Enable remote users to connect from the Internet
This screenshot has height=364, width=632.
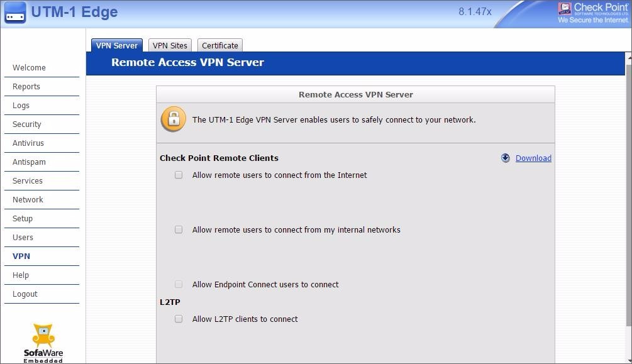179,175
